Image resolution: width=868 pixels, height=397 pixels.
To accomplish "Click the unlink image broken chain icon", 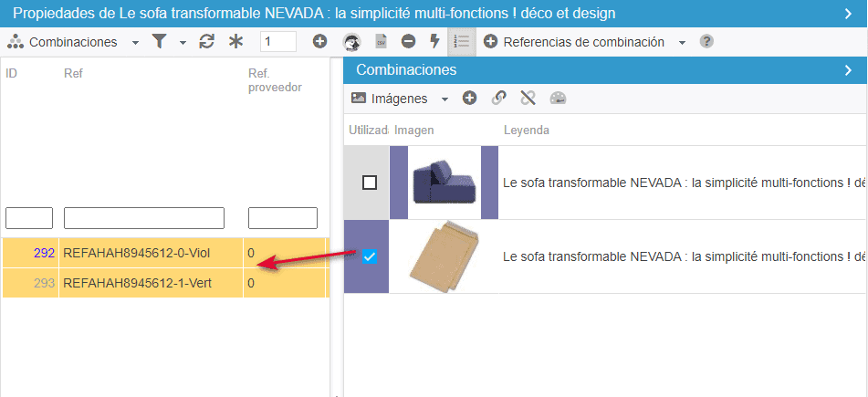I will point(528,99).
